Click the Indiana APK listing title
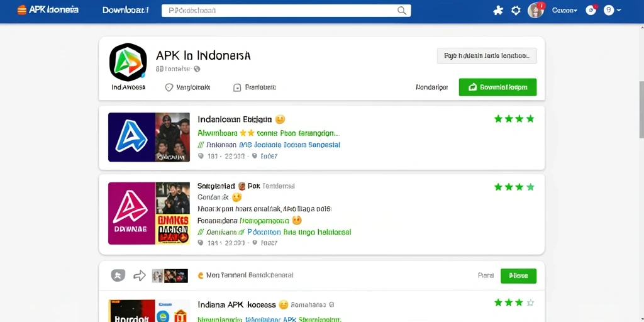Viewport: 644px width, 322px height. (x=236, y=305)
